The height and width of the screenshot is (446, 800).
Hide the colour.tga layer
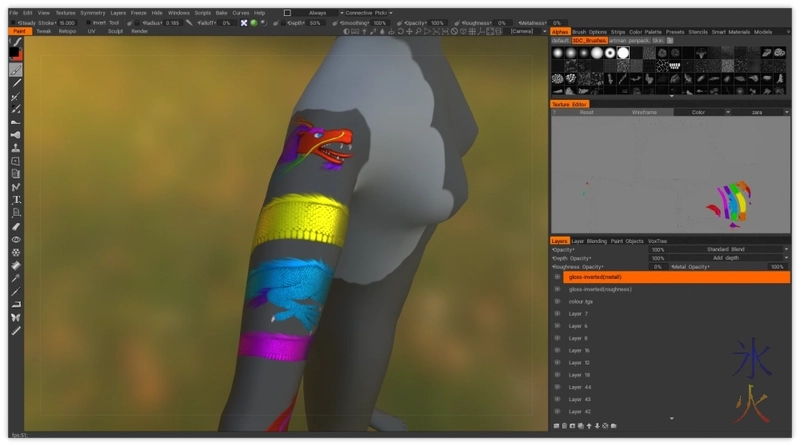point(557,301)
